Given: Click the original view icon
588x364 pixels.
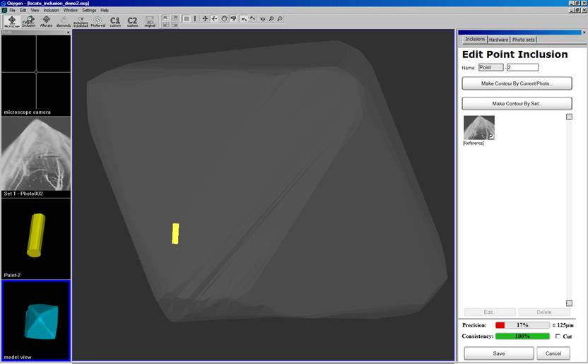Looking at the screenshot, I should (x=150, y=21).
